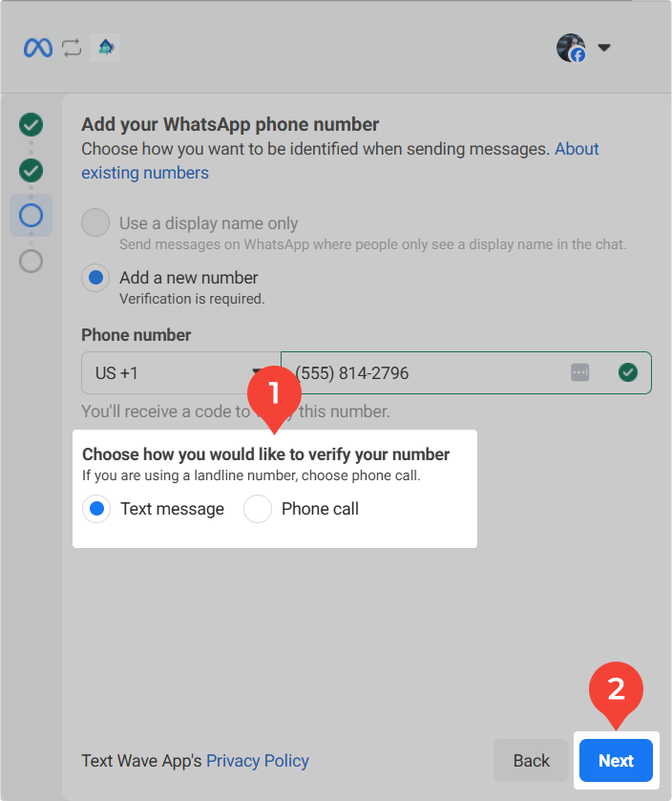Viewport: 672px width, 801px height.
Task: Click the green valid-number checkmark icon
Action: click(x=627, y=372)
